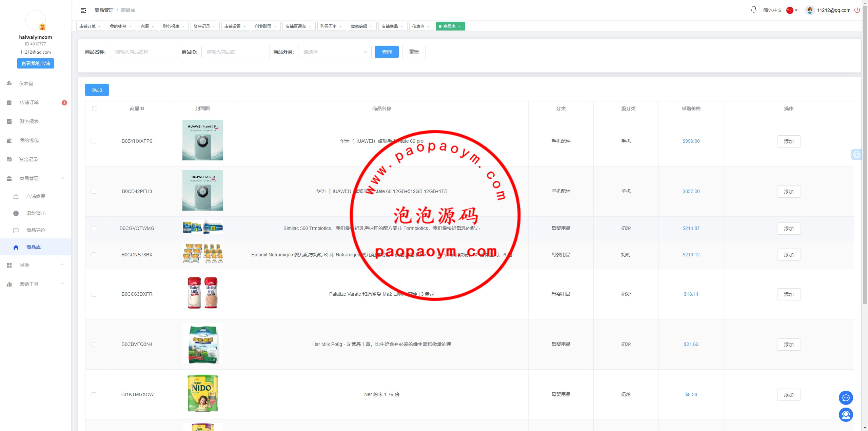This screenshot has width=868, height=431.
Task: Click the 资金记录 document sidebar icon
Action: tap(9, 159)
